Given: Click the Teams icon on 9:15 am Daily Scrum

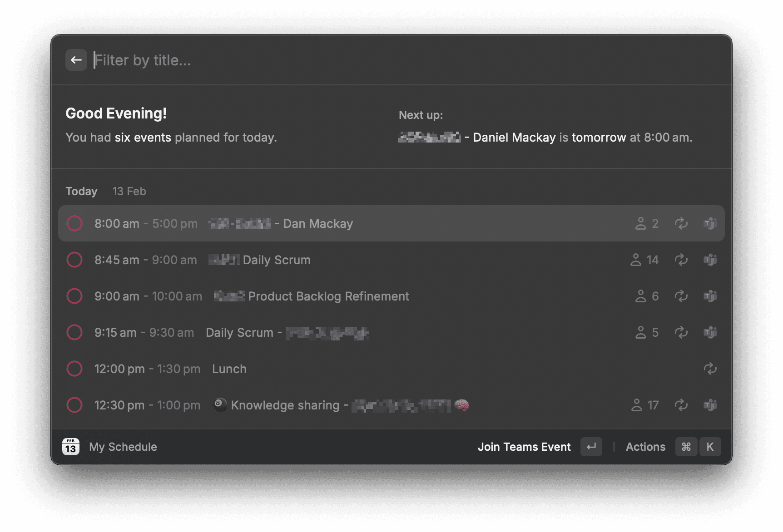Looking at the screenshot, I should (x=710, y=332).
